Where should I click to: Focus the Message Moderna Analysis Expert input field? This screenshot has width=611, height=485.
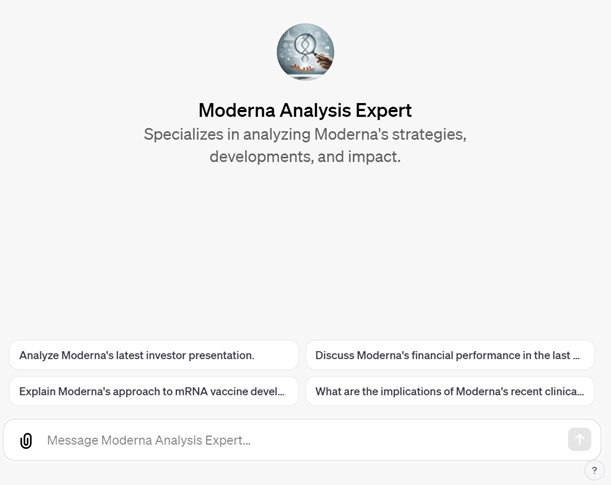click(x=302, y=440)
